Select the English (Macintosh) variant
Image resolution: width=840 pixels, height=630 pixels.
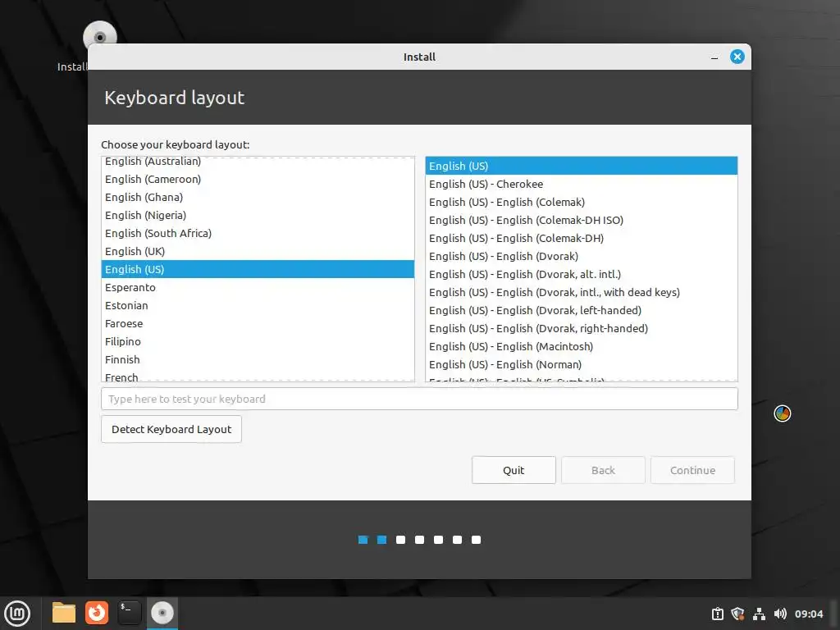point(582,346)
